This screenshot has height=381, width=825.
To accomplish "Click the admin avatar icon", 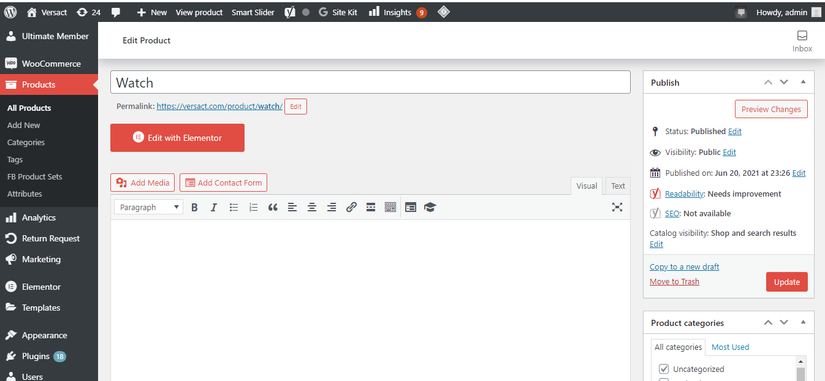I will coord(816,12).
